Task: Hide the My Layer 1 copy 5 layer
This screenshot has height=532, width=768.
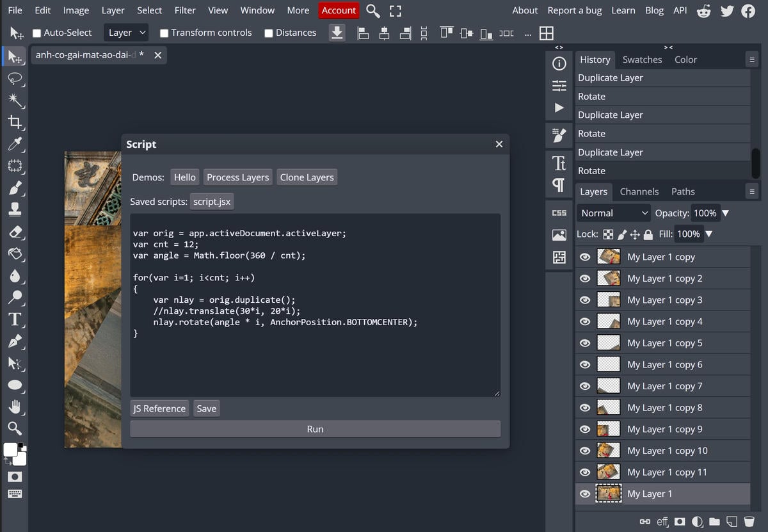Action: click(x=584, y=343)
